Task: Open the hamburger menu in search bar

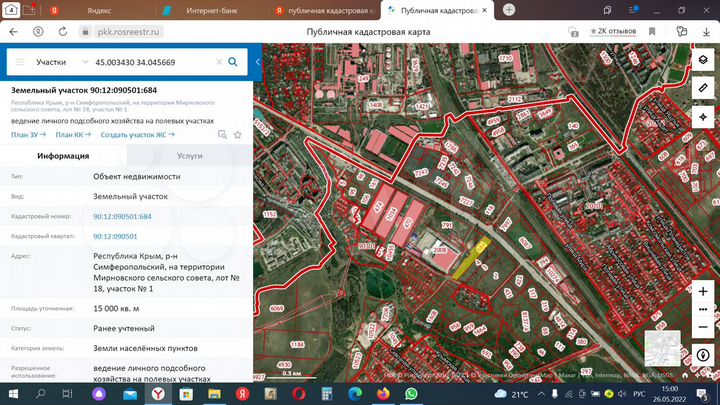Action: pos(19,62)
